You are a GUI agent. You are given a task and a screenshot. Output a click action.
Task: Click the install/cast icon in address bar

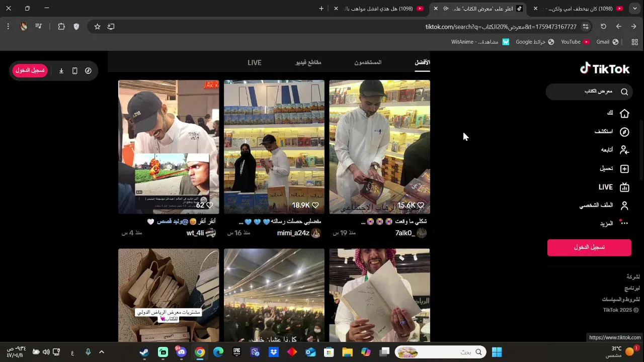coord(111,27)
